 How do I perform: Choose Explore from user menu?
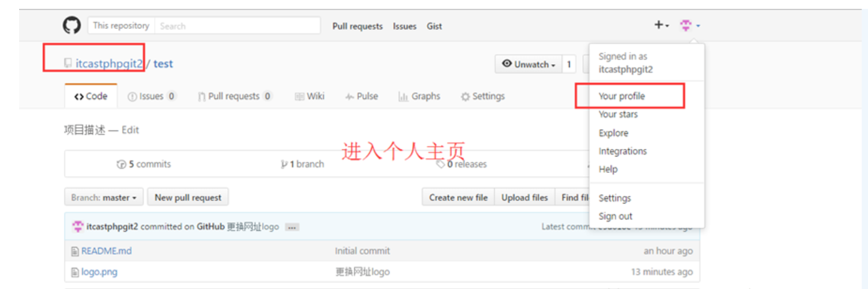[613, 133]
